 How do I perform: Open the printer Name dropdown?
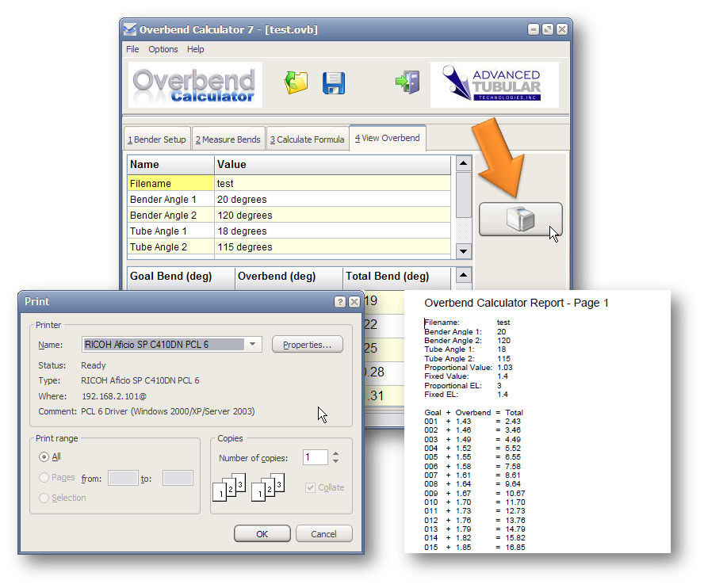pos(253,344)
